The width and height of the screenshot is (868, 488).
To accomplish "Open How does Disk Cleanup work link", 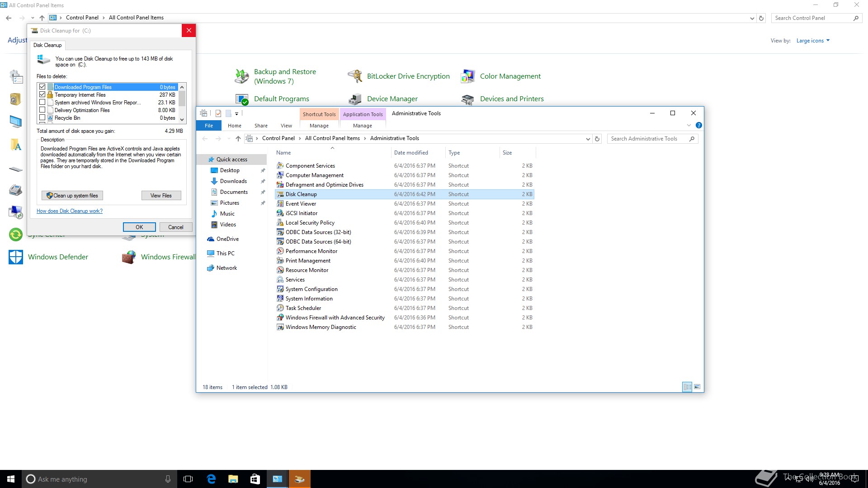I will click(70, 211).
